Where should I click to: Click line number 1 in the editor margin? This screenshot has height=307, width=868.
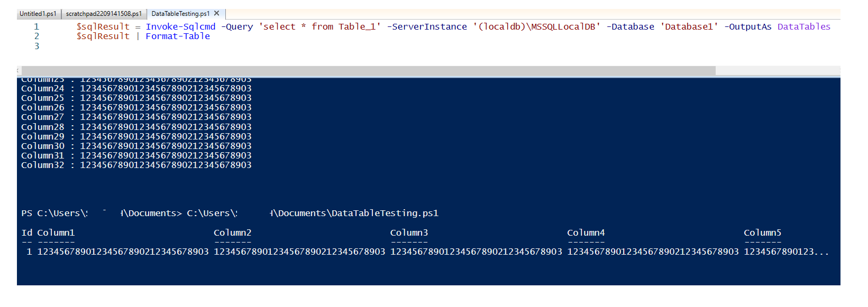pyautogui.click(x=36, y=26)
